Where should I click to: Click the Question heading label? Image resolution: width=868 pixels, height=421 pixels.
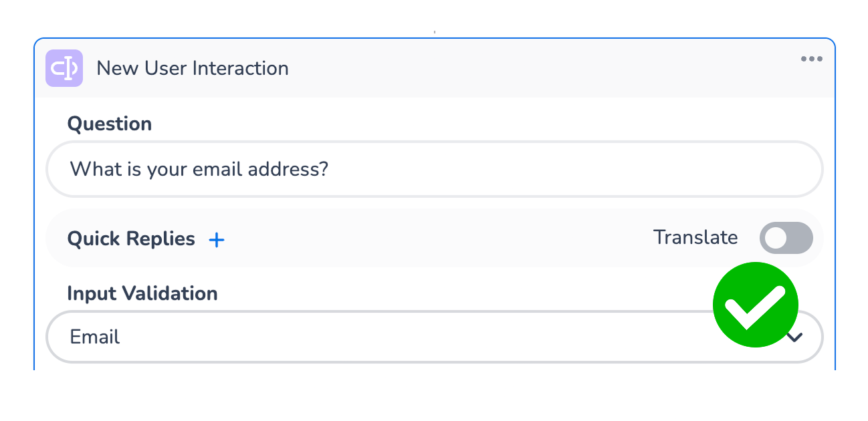110,124
